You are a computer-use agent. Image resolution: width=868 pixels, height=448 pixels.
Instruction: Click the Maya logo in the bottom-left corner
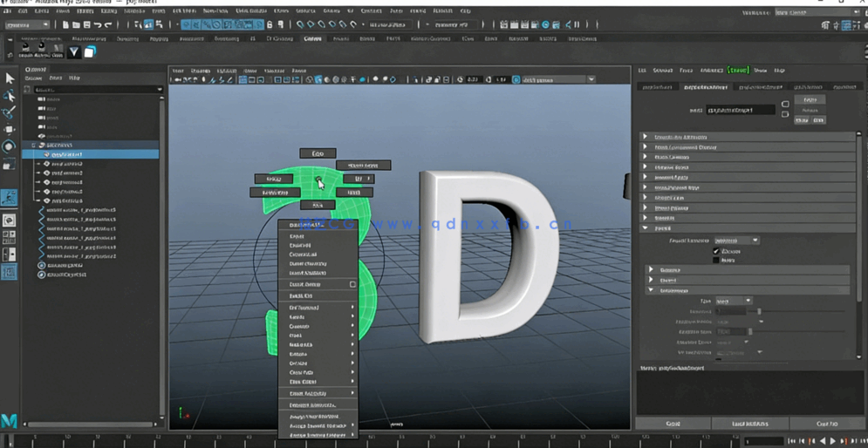pyautogui.click(x=9, y=421)
